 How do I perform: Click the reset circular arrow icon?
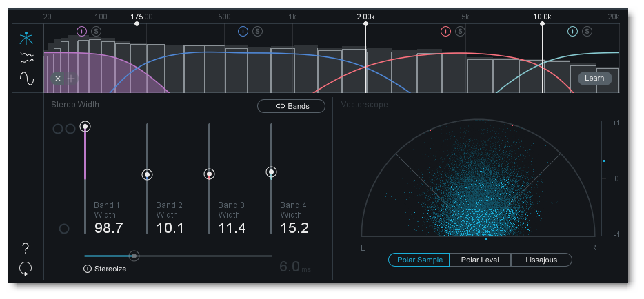click(26, 269)
